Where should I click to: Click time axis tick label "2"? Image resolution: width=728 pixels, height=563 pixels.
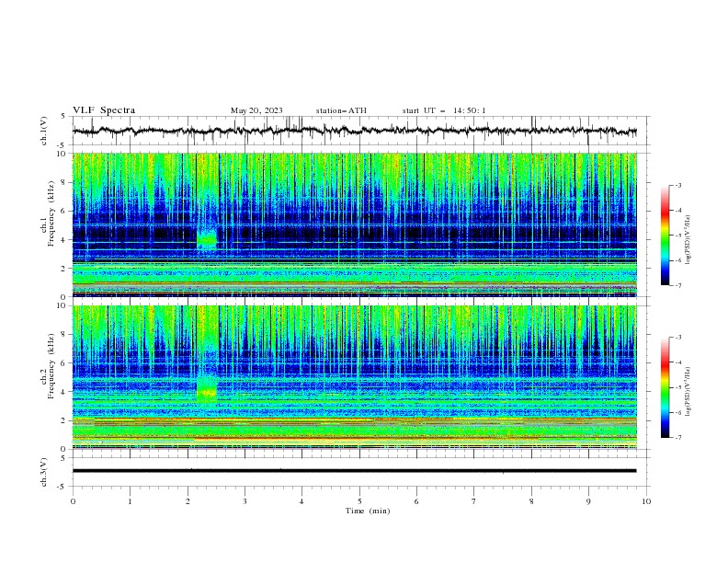click(x=188, y=501)
